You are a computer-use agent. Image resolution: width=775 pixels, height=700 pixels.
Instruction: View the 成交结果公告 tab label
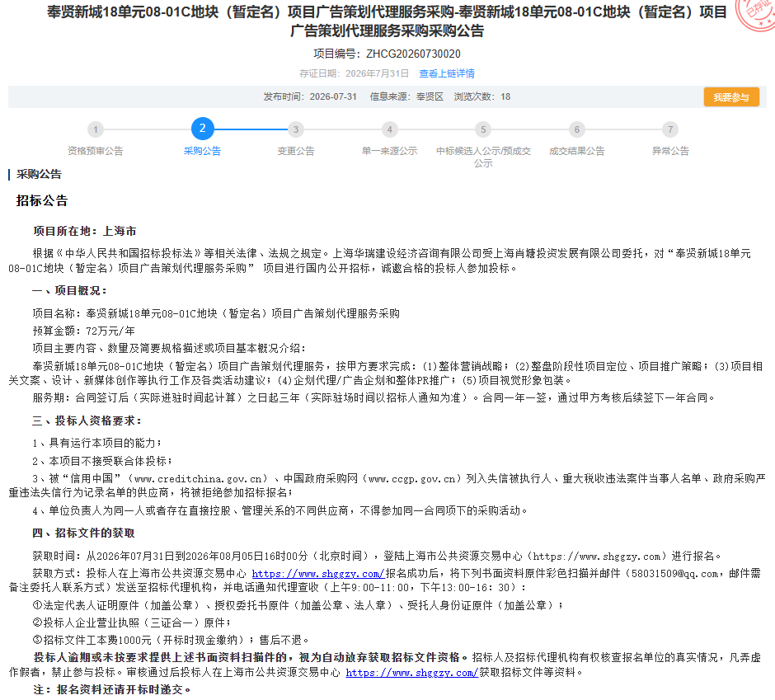[x=577, y=151]
